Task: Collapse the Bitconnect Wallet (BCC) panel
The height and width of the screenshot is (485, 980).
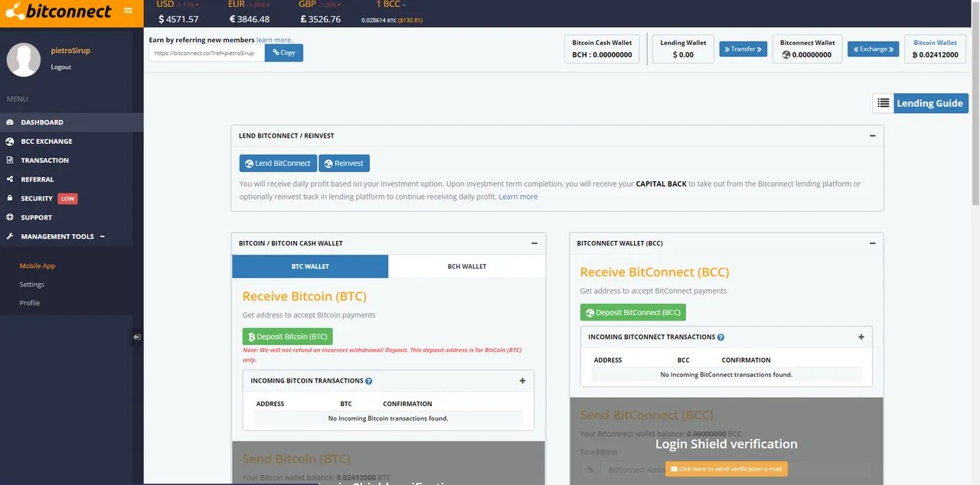Action: (x=873, y=243)
